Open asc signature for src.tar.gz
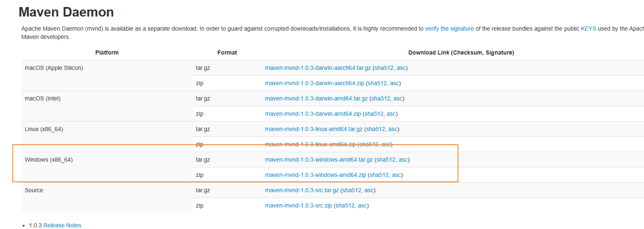Image resolution: width=644 pixels, height=229 pixels. click(x=369, y=190)
